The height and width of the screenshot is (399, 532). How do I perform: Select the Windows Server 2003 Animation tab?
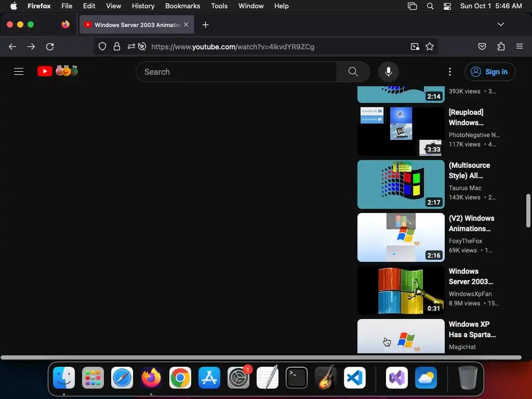coord(137,24)
